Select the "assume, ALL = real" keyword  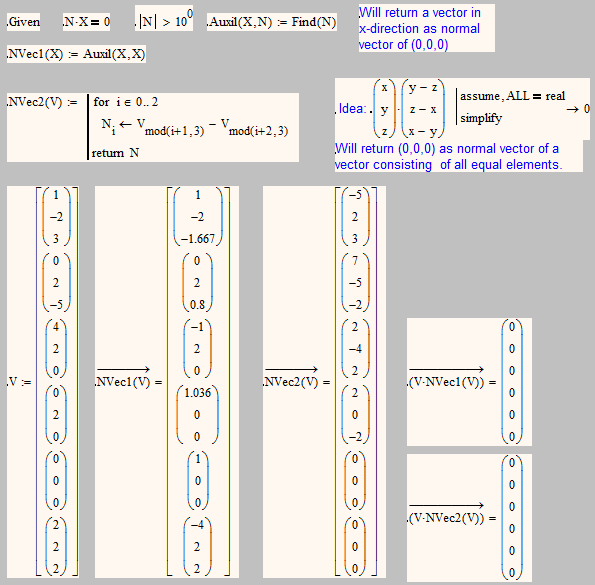[513, 96]
